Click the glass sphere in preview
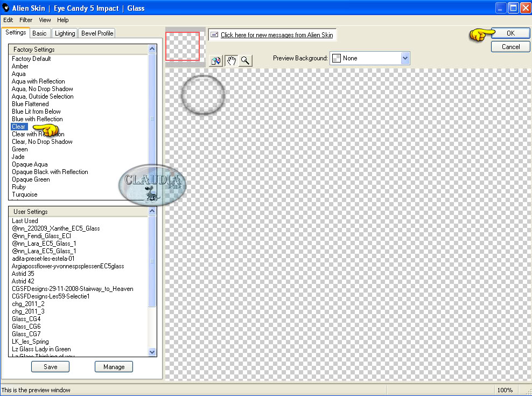The height and width of the screenshot is (396, 532). click(203, 95)
